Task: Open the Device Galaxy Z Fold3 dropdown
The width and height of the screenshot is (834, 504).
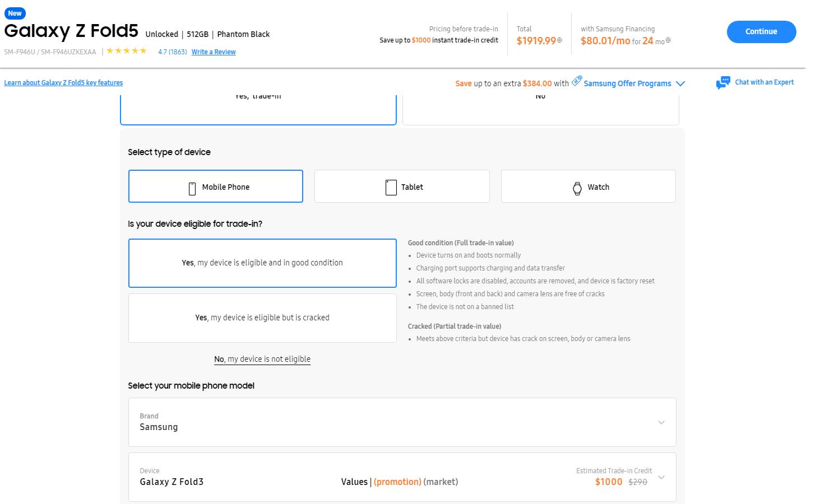Action: (402, 477)
